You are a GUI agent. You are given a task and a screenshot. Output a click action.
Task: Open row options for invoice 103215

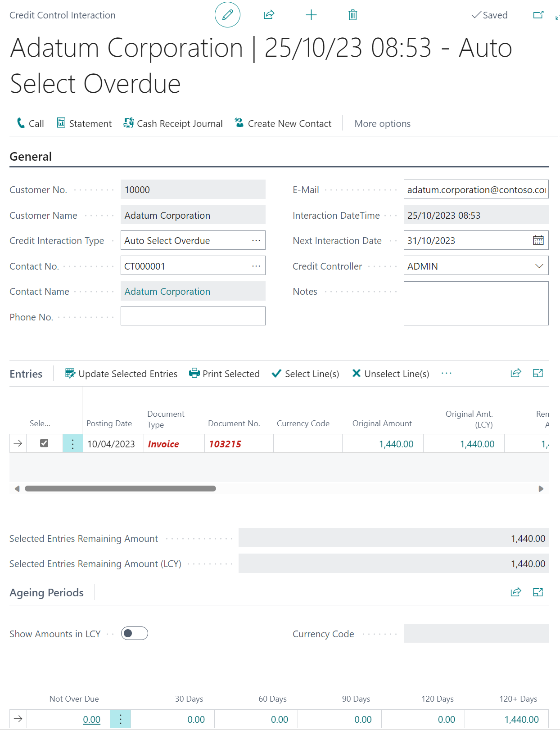pos(72,443)
